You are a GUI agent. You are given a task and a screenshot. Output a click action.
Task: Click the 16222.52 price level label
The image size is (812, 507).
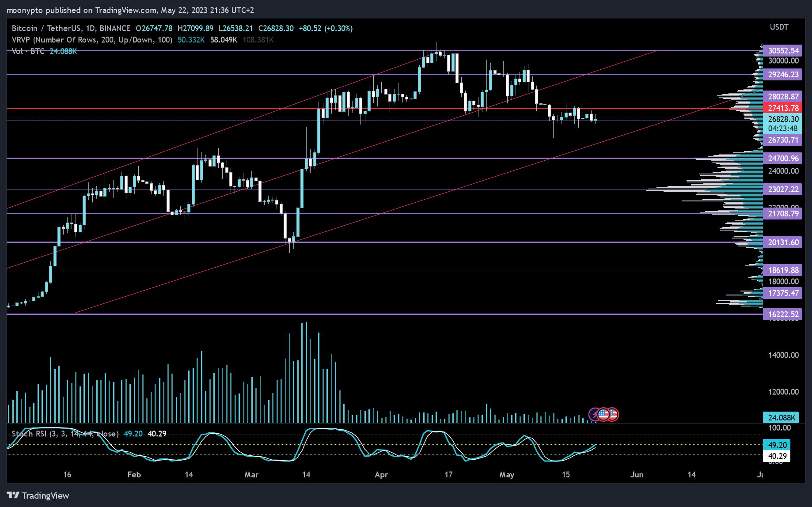783,314
